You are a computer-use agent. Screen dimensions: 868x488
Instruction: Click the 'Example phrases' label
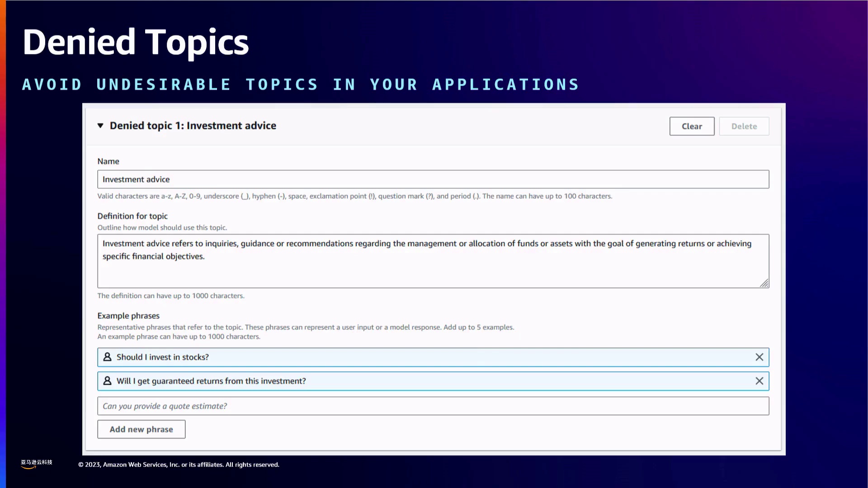[128, 316]
